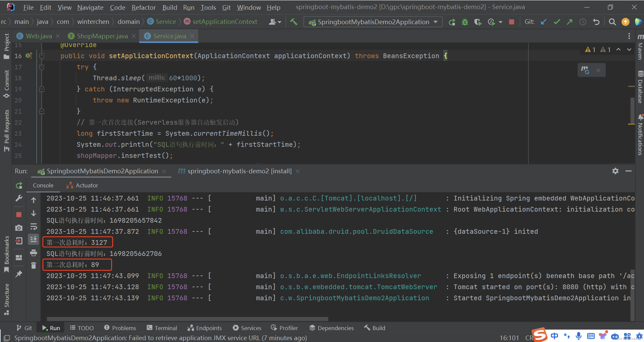Click the exit icon in Run panel
This screenshot has height=342, width=644.
point(19,241)
